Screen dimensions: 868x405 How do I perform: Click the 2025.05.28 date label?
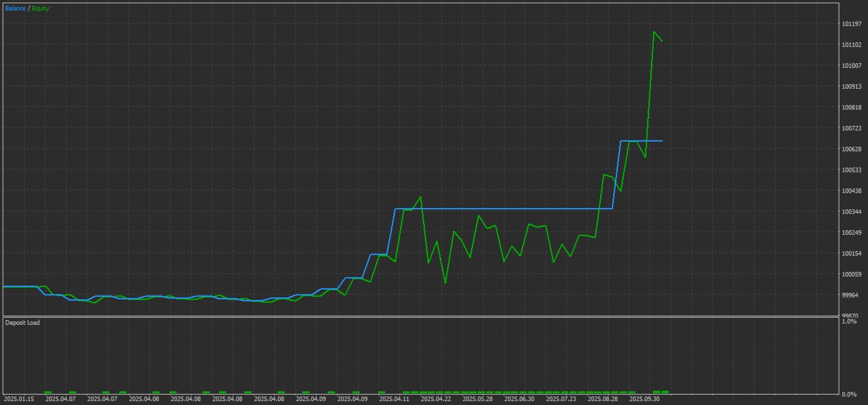click(x=478, y=398)
